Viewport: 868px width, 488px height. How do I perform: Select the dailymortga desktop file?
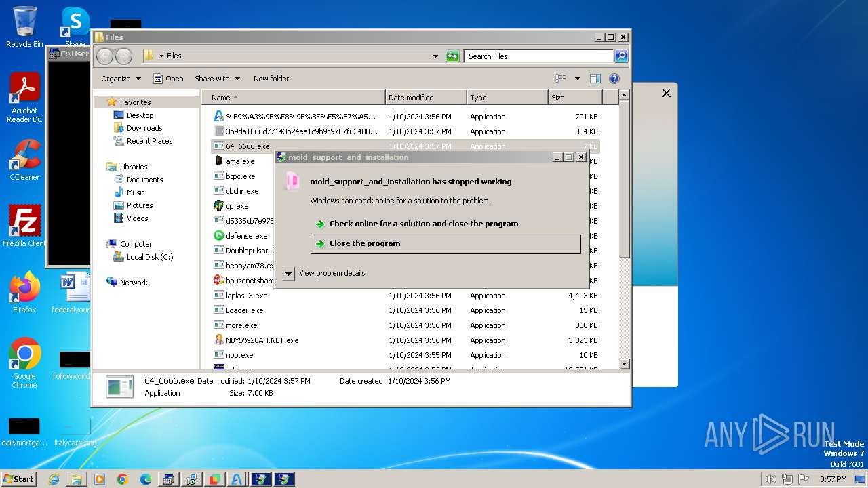(x=24, y=432)
